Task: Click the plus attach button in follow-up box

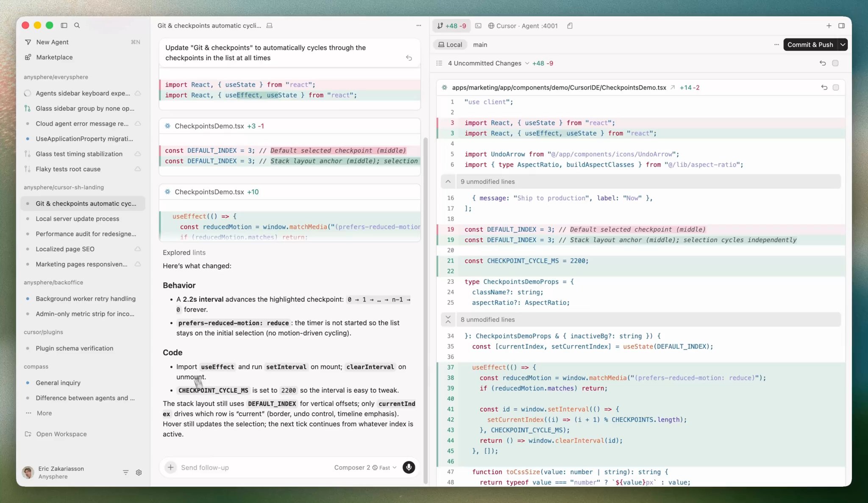Action: tap(170, 467)
